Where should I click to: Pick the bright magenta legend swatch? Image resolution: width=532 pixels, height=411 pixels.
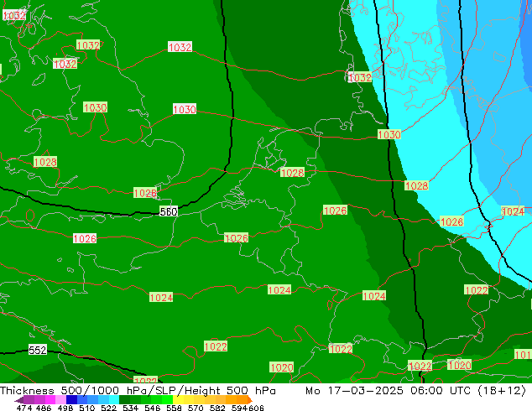click(x=50, y=400)
